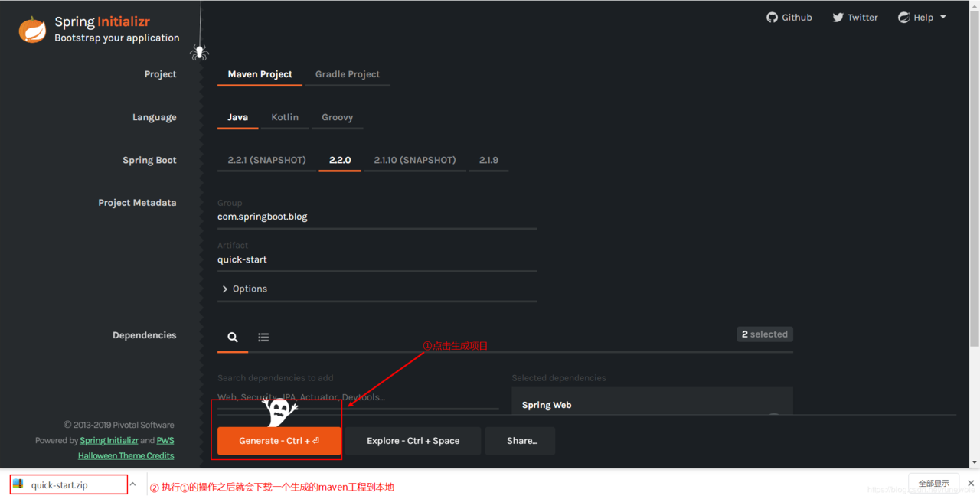Select Spring Boot 2.1.10 (SNAPSHOT)

(x=415, y=160)
